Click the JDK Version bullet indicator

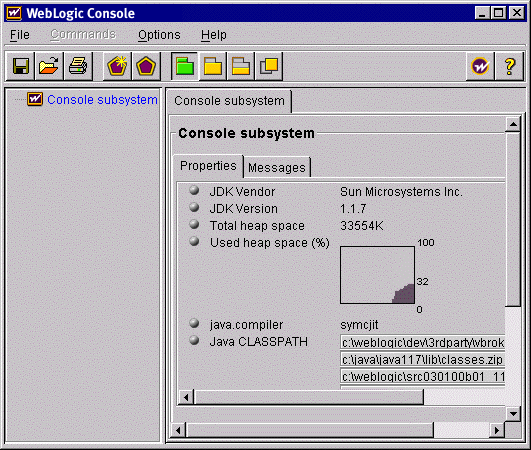pyautogui.click(x=194, y=207)
